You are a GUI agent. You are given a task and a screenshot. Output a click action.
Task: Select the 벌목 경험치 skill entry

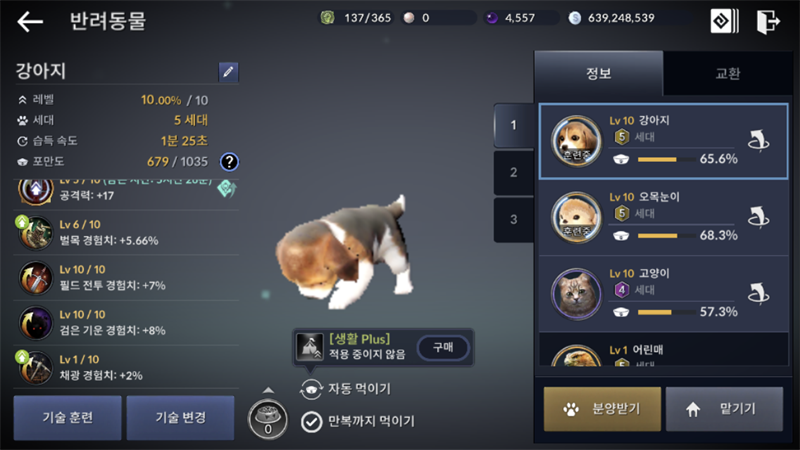126,233
